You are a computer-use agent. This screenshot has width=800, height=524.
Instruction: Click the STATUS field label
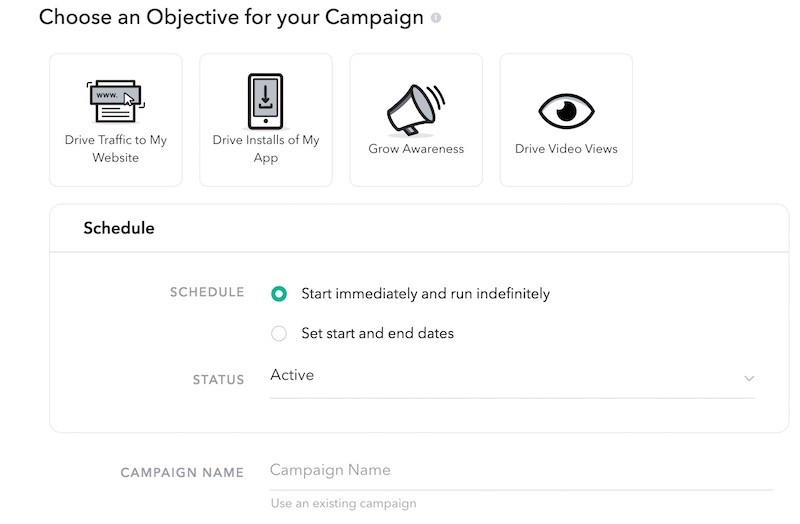[x=218, y=380]
